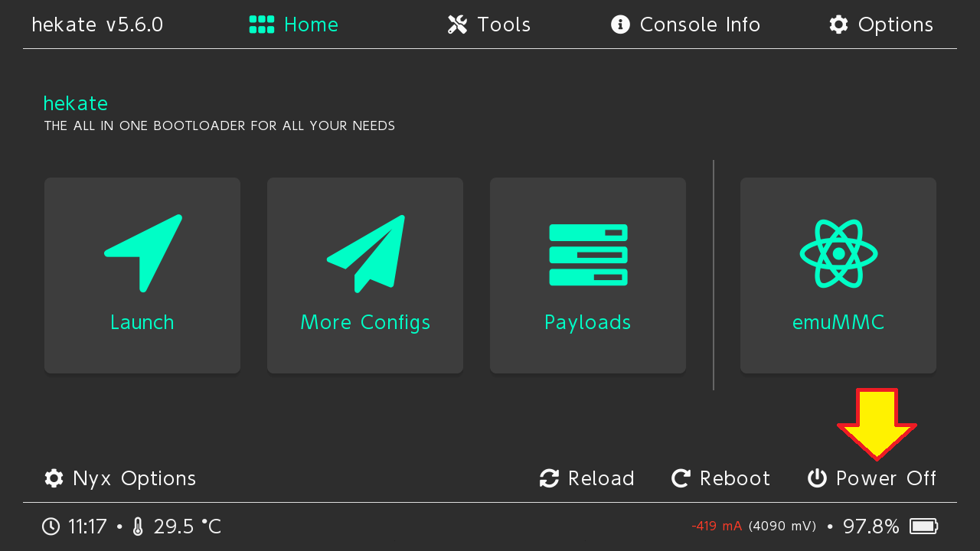Viewport: 980px width, 551px height.
Task: Click the emuMMC atom icon
Action: 838,253
